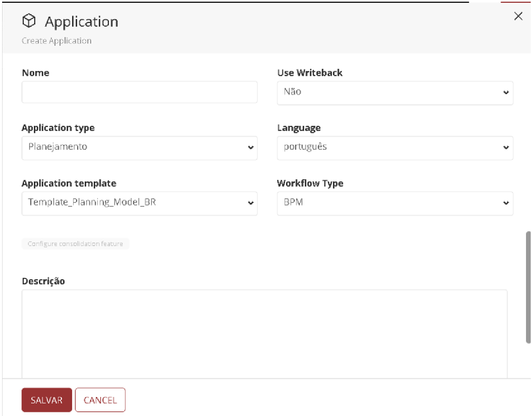Image resolution: width=532 pixels, height=416 pixels.
Task: Open the Workflow Type dropdown
Action: pyautogui.click(x=395, y=203)
